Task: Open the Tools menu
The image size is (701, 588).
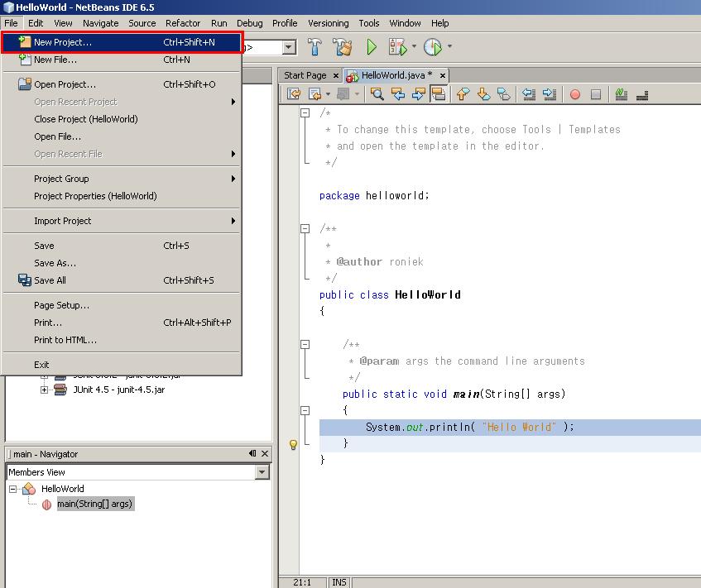Action: (x=369, y=23)
